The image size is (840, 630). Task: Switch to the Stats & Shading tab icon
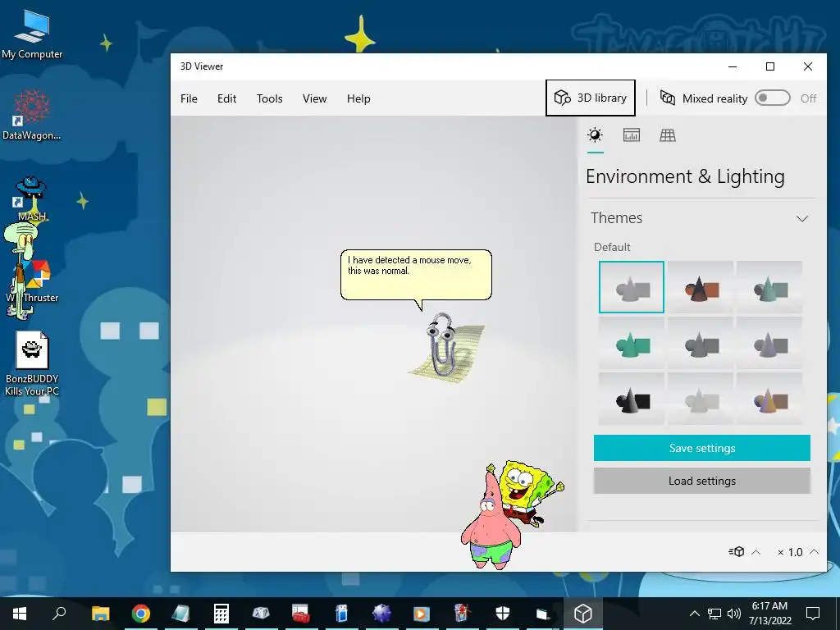click(632, 135)
